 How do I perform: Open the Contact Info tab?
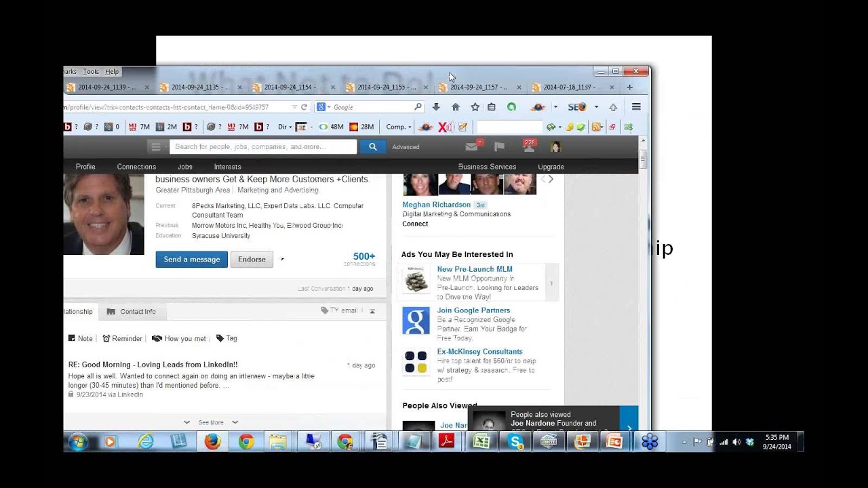(x=132, y=312)
